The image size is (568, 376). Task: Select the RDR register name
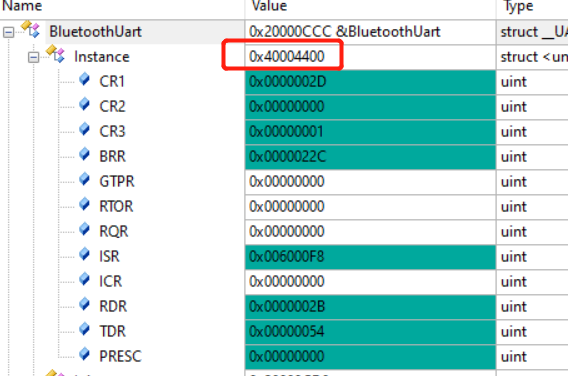(x=113, y=307)
